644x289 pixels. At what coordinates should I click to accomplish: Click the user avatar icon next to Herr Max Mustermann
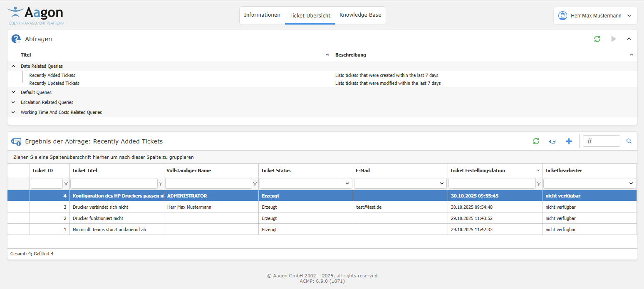pos(563,15)
